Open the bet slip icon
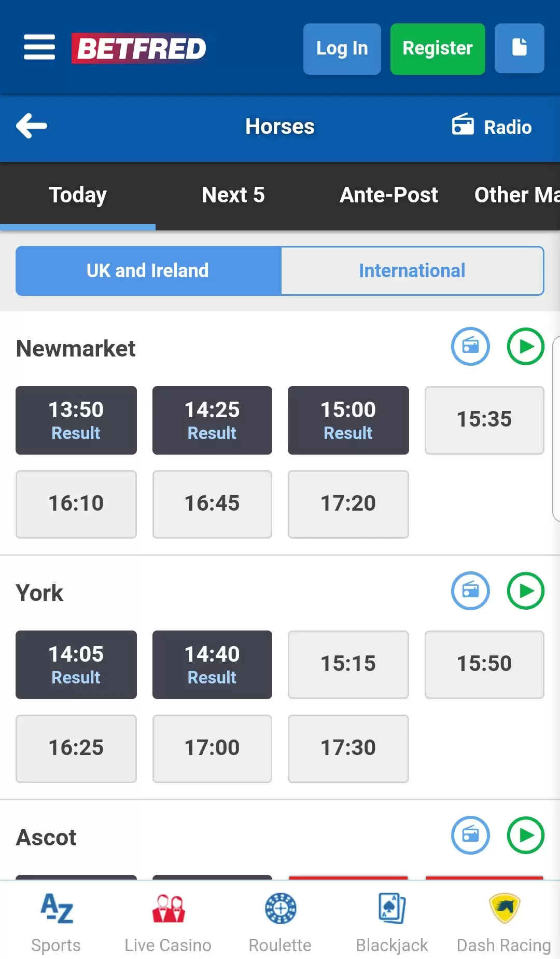Viewport: 560px width, 959px height. (x=519, y=48)
